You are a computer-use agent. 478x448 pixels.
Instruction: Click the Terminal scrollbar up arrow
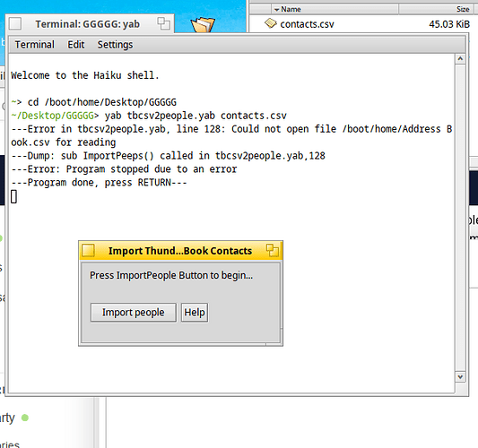point(460,59)
